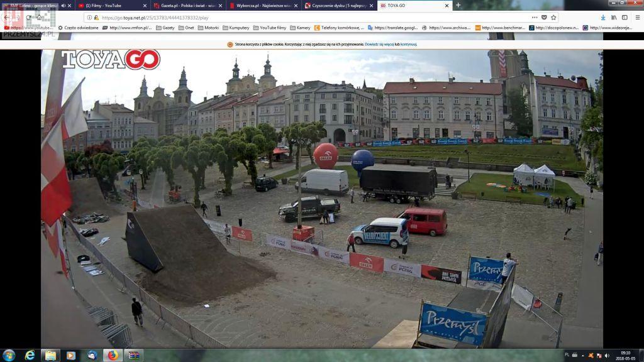Reload the current page
Screen dimensions: 644x362
pos(28,18)
